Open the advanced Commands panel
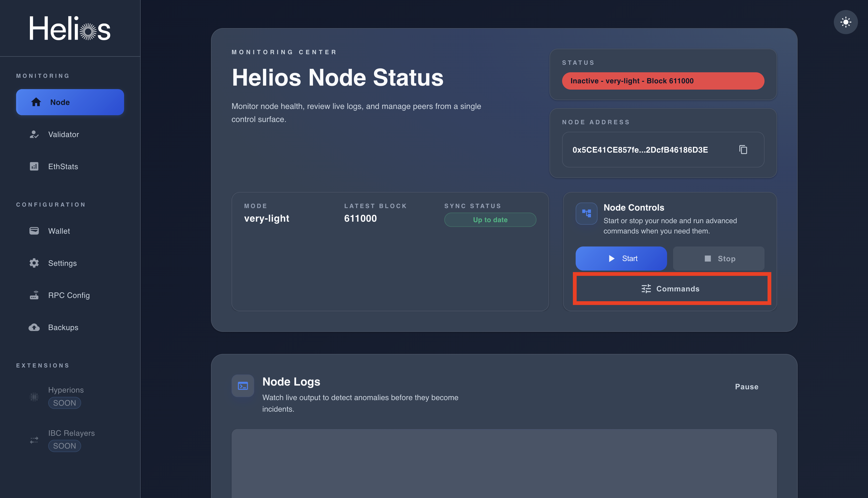 (x=671, y=289)
